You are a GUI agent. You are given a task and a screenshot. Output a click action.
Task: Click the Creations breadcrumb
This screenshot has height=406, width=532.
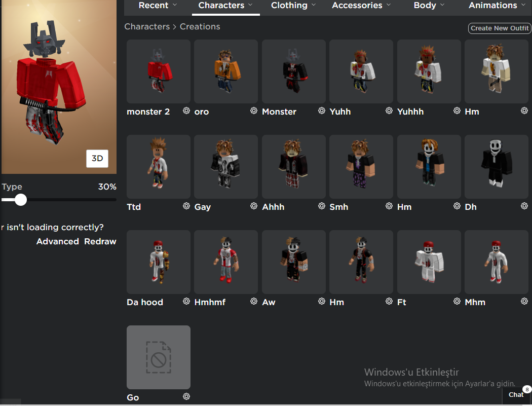click(x=200, y=26)
